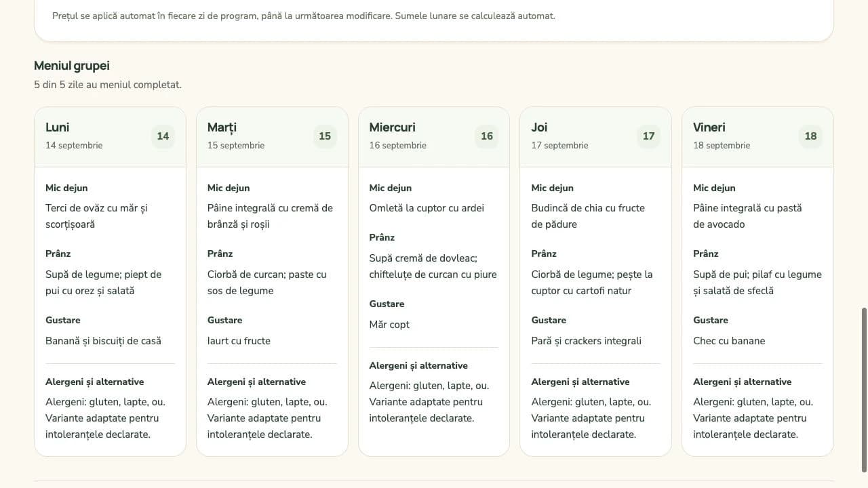This screenshot has height=488, width=868.
Task: Click the "Miercuri" day title
Action: (393, 127)
